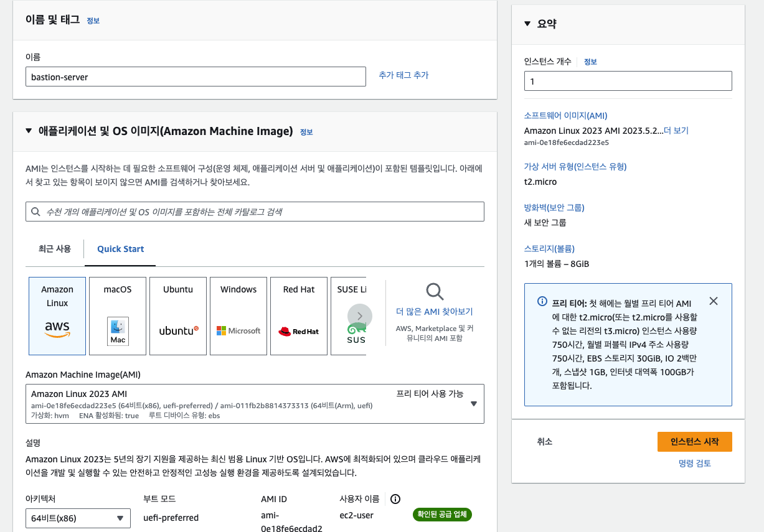This screenshot has height=532, width=764.
Task: Collapse the Application and OS Image section
Action: click(x=29, y=131)
